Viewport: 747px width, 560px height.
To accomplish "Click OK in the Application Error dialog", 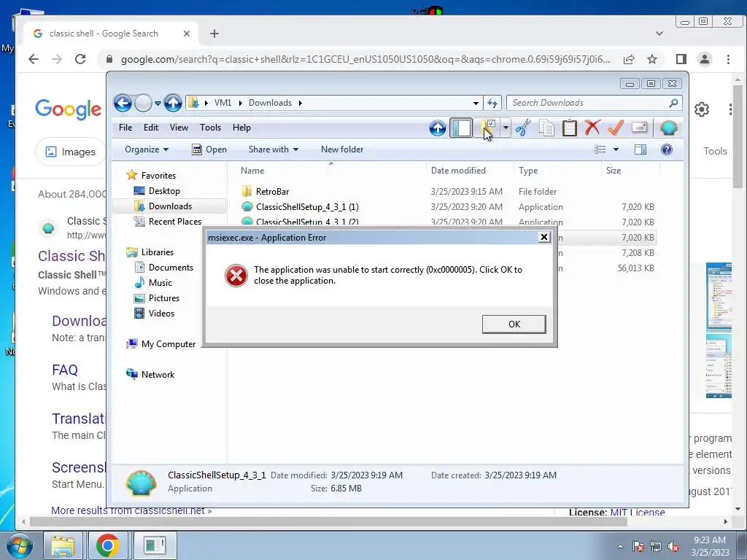I will tap(514, 324).
